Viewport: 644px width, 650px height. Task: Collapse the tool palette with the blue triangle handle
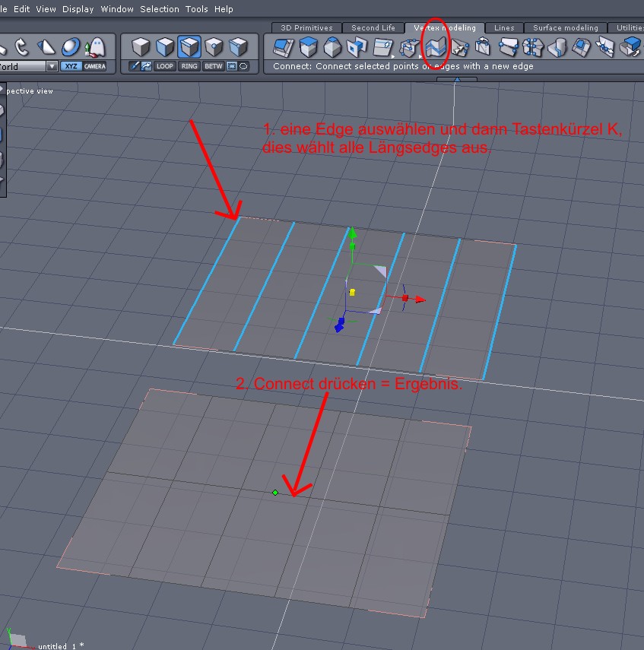click(x=457, y=79)
